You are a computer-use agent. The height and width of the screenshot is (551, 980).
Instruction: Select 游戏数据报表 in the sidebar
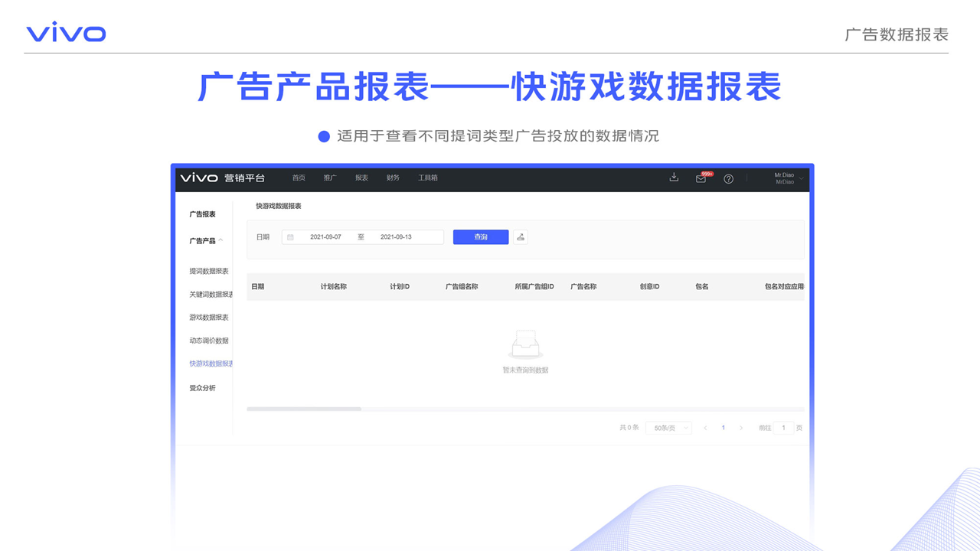209,317
